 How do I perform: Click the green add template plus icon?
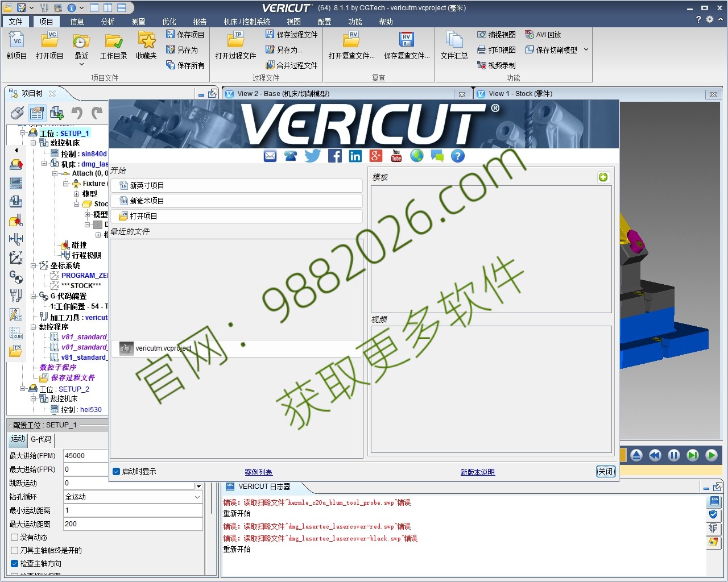[603, 177]
